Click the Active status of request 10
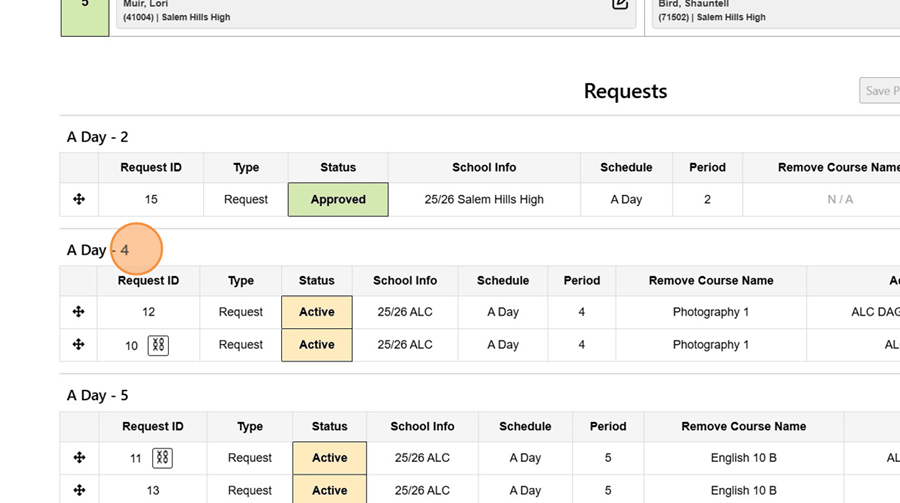Image resolution: width=900 pixels, height=503 pixels. (x=316, y=345)
